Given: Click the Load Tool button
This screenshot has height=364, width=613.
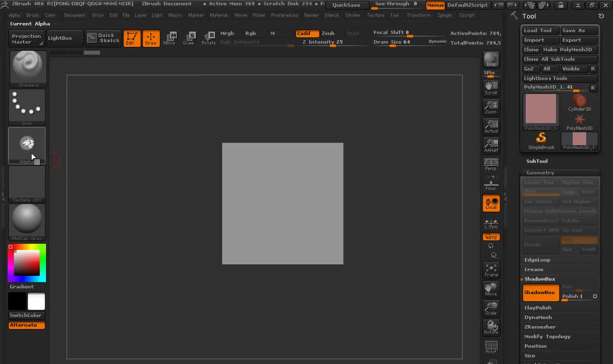Looking at the screenshot, I should (x=541, y=30).
